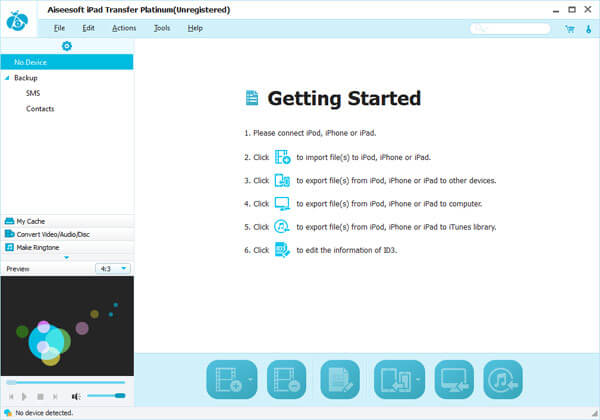Click the export to iTunes toolbar button
600x420 pixels.
tap(503, 379)
